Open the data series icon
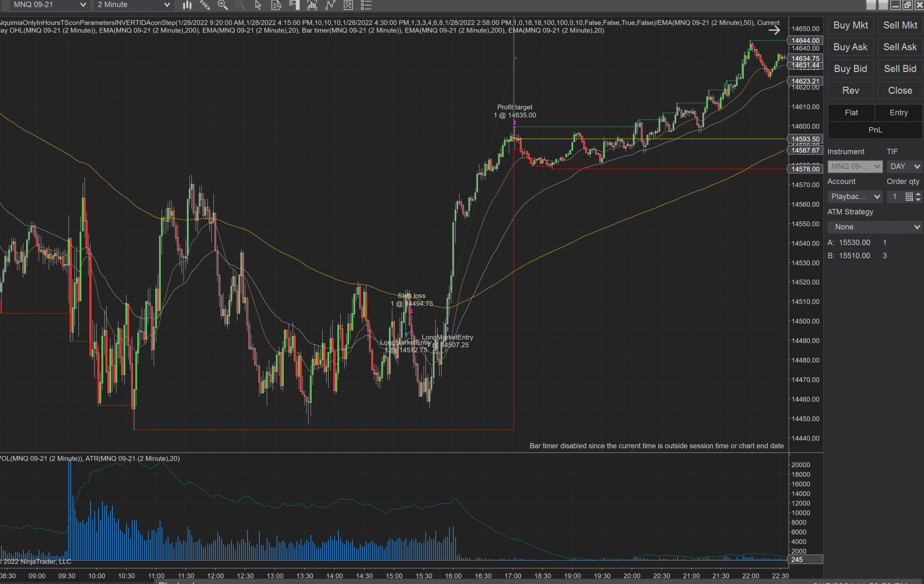 [312, 5]
